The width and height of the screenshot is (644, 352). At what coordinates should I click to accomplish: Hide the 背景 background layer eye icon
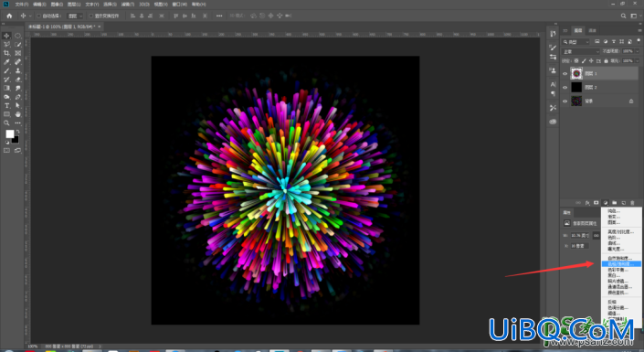coord(565,101)
